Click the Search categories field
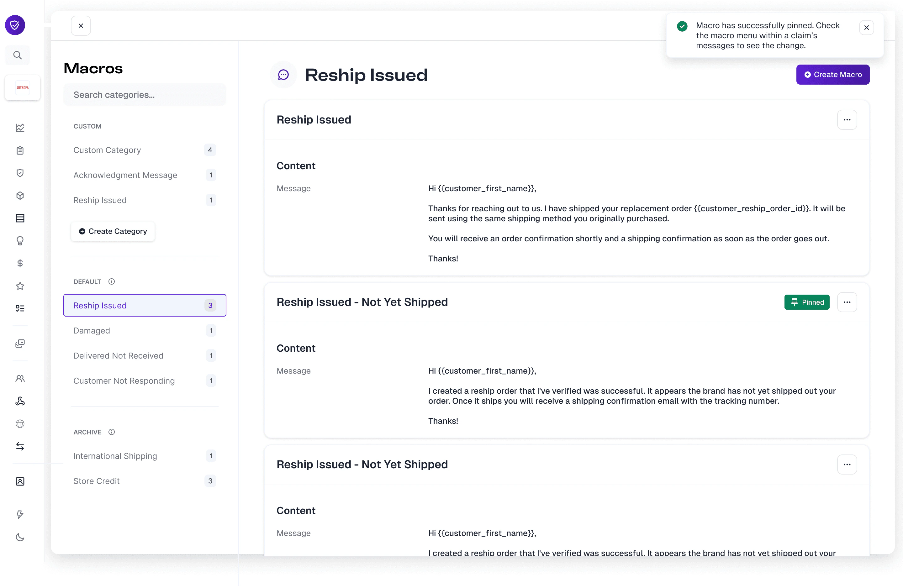The height and width of the screenshot is (588, 903). click(145, 95)
